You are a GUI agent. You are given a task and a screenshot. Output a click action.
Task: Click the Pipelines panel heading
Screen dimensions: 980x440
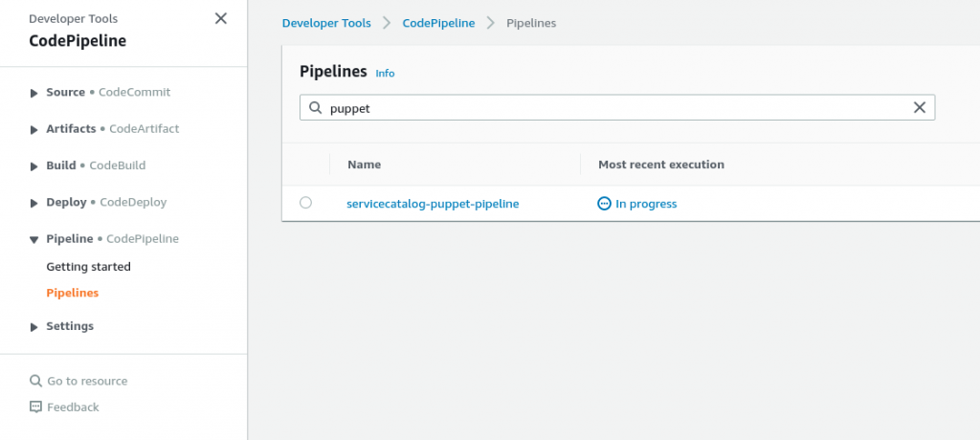(333, 71)
